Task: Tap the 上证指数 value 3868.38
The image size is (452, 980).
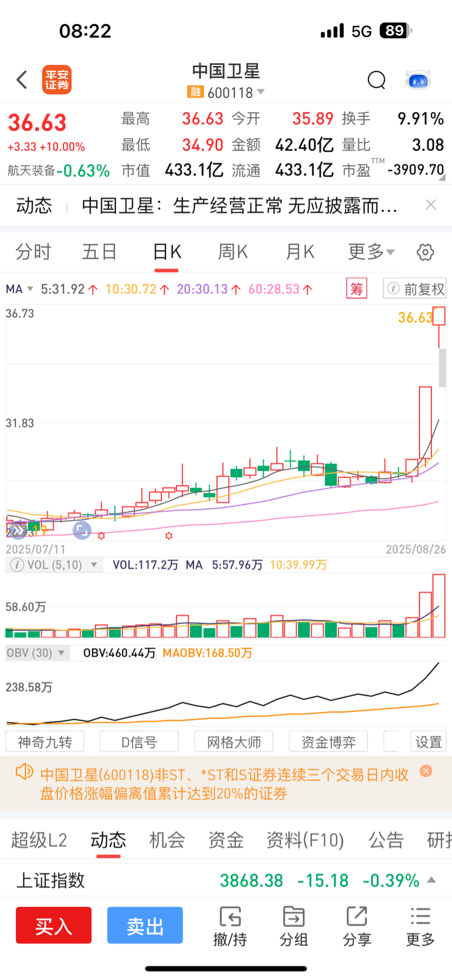Action: click(251, 881)
